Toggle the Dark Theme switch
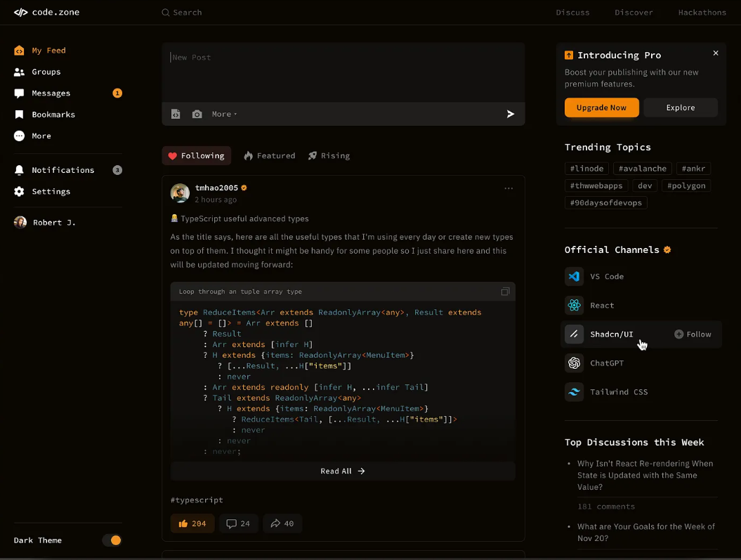This screenshot has width=741, height=560. [112, 540]
